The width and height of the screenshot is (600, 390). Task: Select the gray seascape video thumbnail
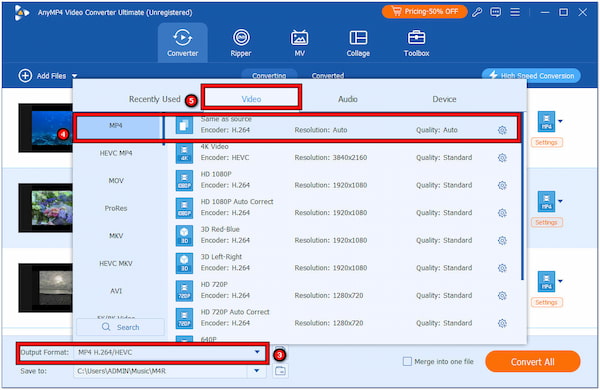(x=46, y=288)
